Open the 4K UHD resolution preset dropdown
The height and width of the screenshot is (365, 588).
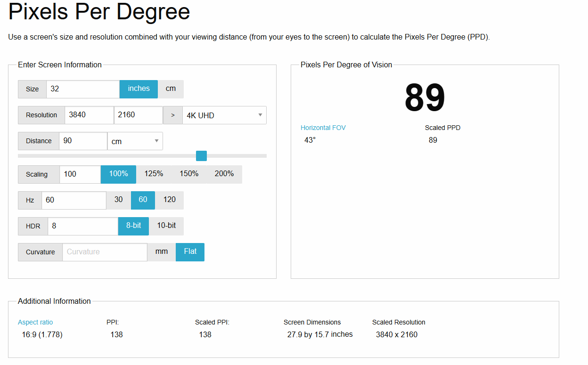click(224, 115)
